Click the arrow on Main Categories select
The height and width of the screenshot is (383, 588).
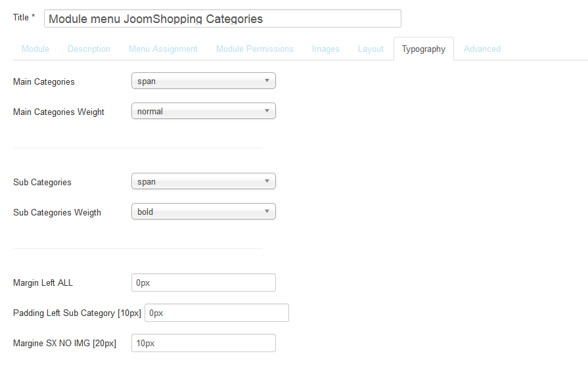(267, 81)
